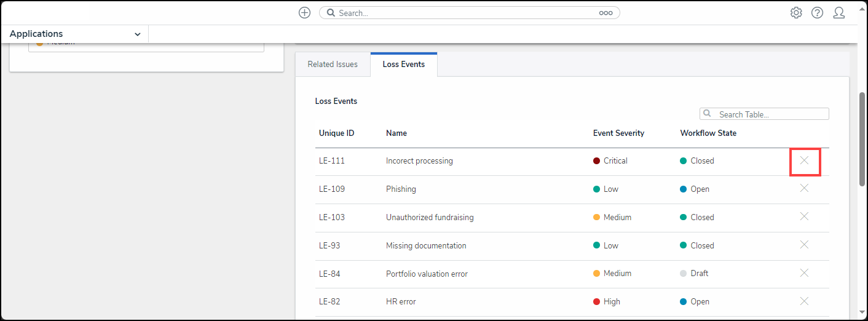868x321 pixels.
Task: Open the user profile icon
Action: [x=838, y=13]
